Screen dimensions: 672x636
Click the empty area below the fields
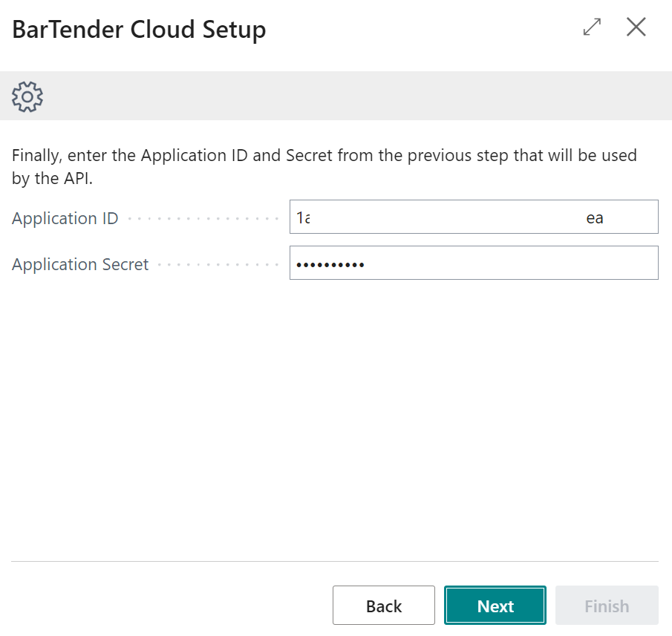coord(334,416)
